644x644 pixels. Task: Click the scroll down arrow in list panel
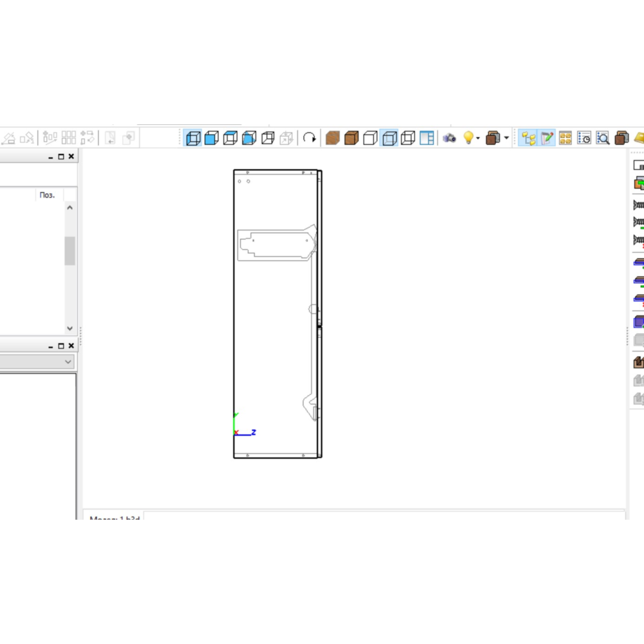[70, 328]
